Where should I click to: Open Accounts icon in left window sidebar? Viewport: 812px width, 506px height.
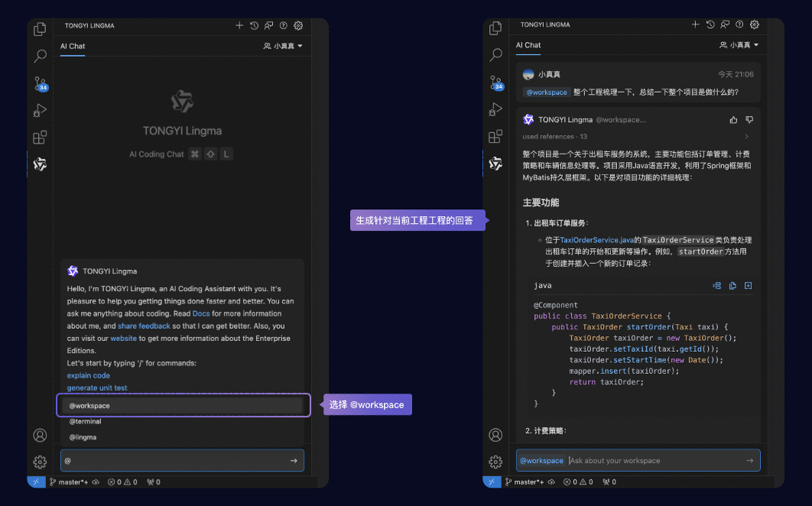point(40,435)
